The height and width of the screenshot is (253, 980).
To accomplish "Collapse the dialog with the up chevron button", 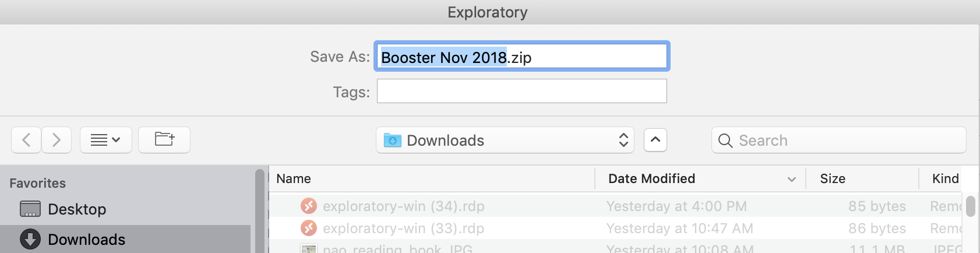I will click(655, 140).
